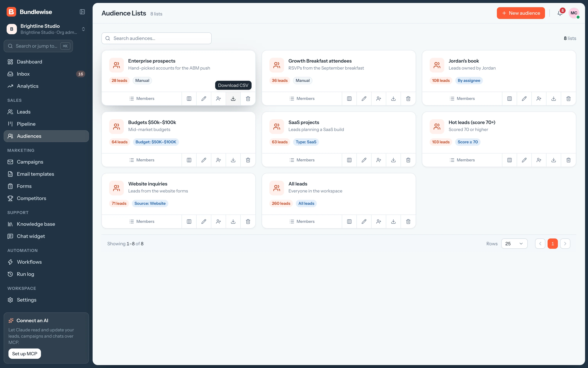Screen dimensions: 588x368
Task: Go to Pipeline page
Action: [46, 124]
